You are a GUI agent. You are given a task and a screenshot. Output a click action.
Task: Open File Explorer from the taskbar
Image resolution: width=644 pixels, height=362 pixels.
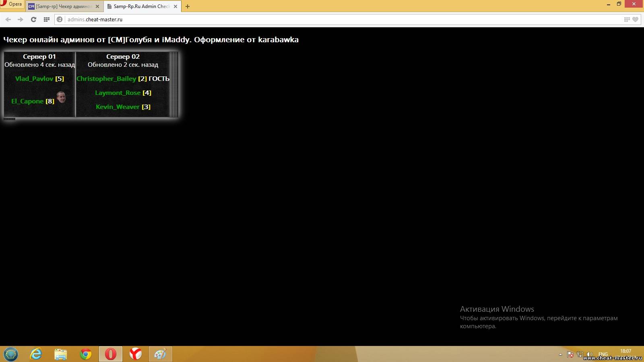(x=61, y=354)
